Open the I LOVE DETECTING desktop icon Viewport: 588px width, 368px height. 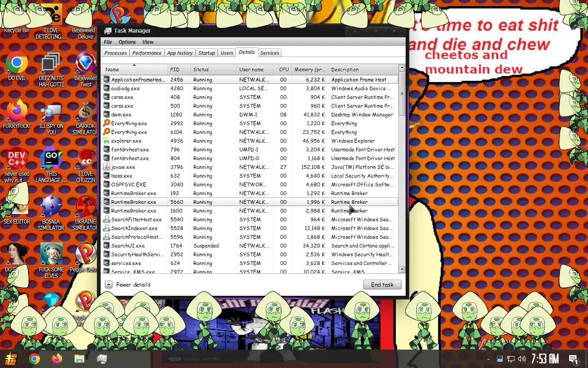(x=51, y=21)
